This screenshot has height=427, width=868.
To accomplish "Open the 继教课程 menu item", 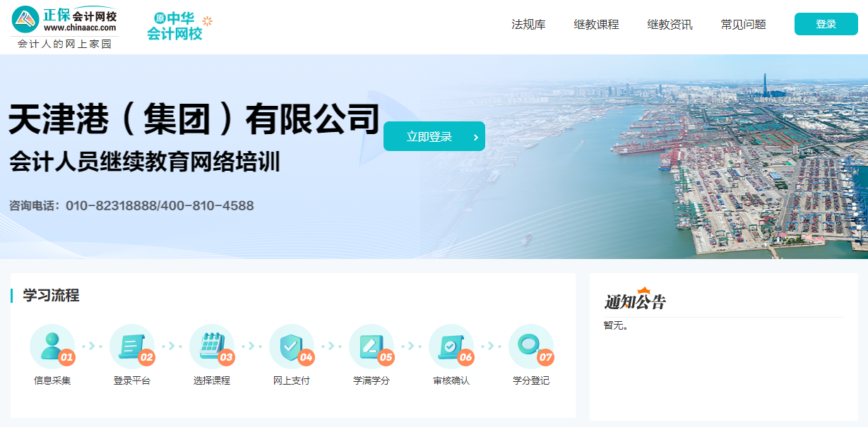I will pos(596,24).
